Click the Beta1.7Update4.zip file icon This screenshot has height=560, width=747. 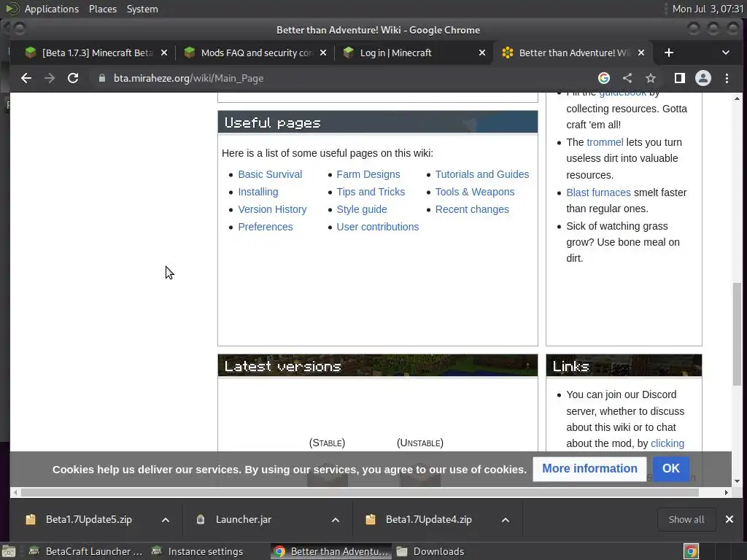point(370,519)
